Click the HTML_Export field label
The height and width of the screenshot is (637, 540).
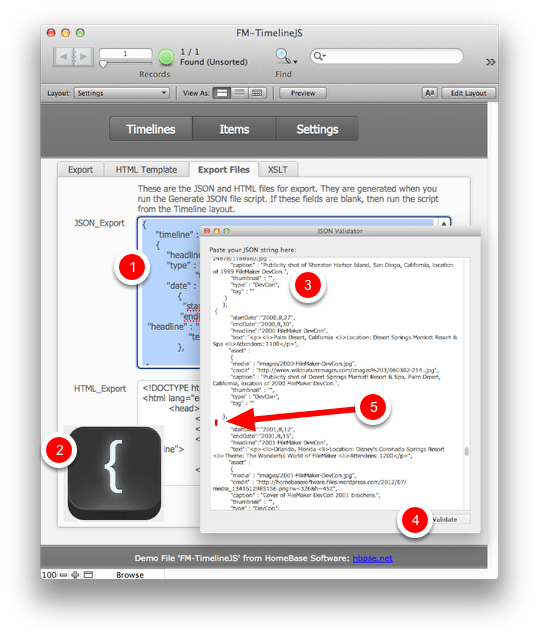100,388
